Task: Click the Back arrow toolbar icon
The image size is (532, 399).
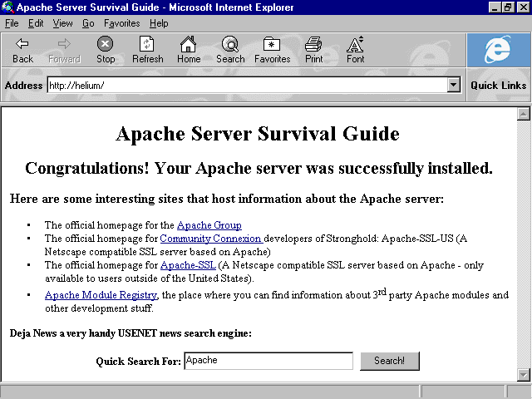Action: pos(22,44)
